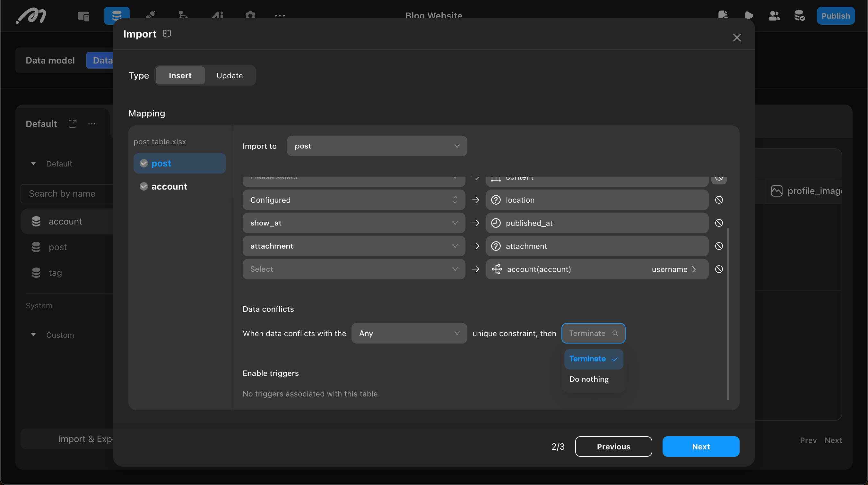Viewport: 868px width, 485px height.
Task: Click the database sync status icon
Action: pyautogui.click(x=799, y=15)
